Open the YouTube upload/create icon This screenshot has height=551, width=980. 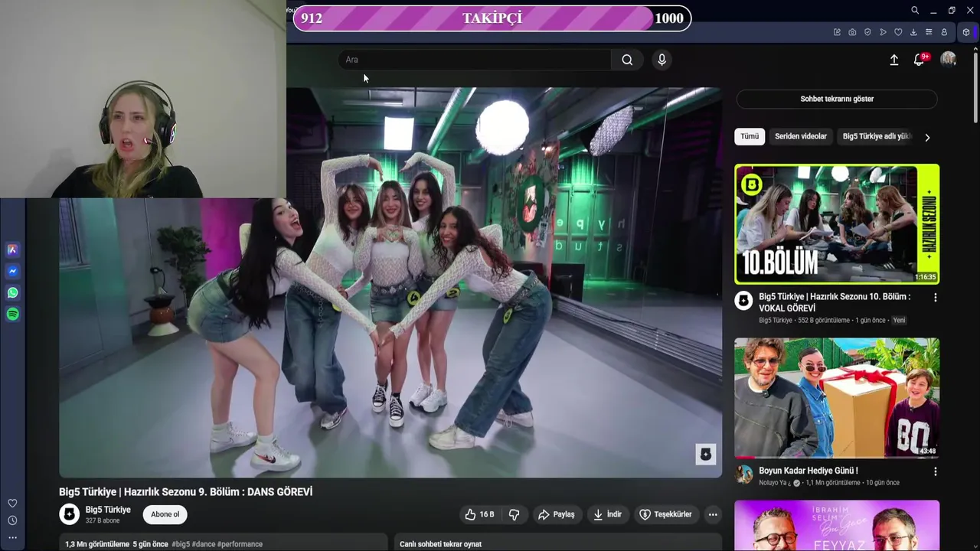[x=893, y=60]
